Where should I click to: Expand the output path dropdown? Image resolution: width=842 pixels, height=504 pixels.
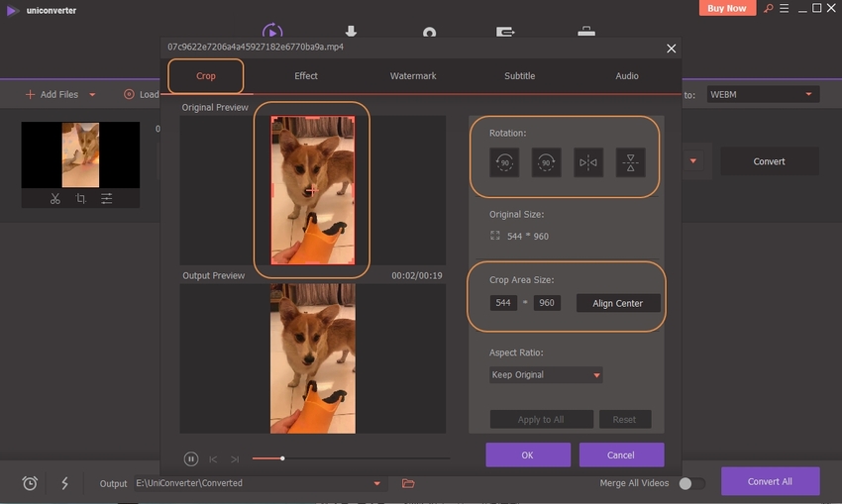(x=376, y=483)
